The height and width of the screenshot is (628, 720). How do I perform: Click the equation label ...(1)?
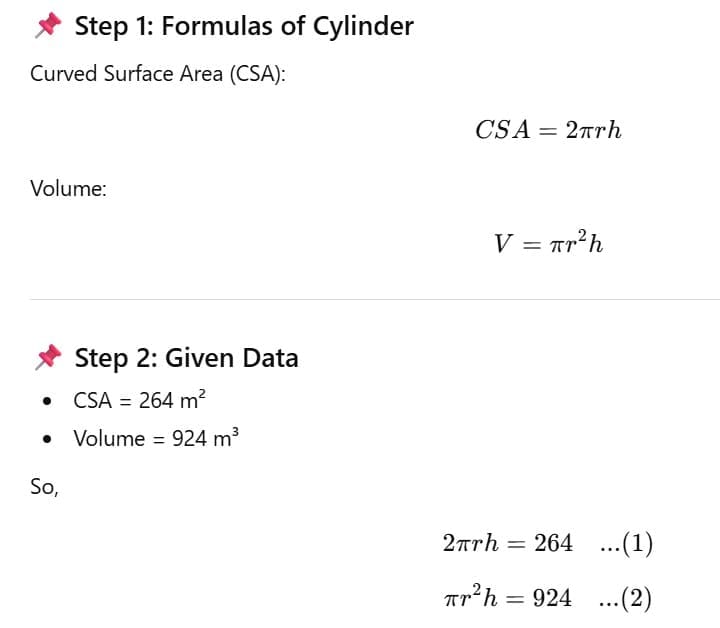pos(624,543)
